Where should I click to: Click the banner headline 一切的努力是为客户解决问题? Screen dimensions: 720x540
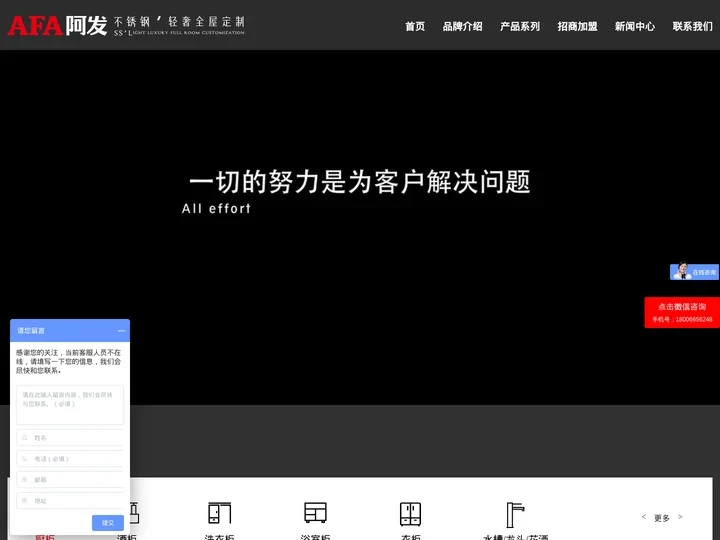tap(360, 182)
